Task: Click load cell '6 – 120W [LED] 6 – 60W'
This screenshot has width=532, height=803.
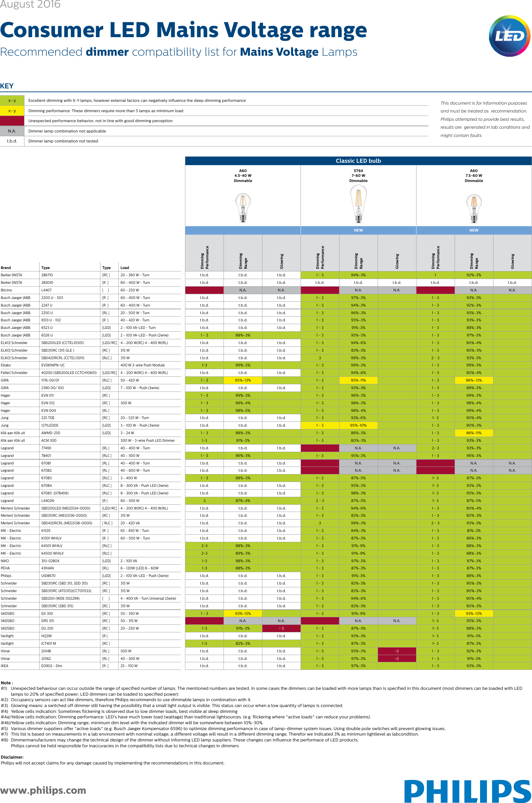Action: point(139,568)
